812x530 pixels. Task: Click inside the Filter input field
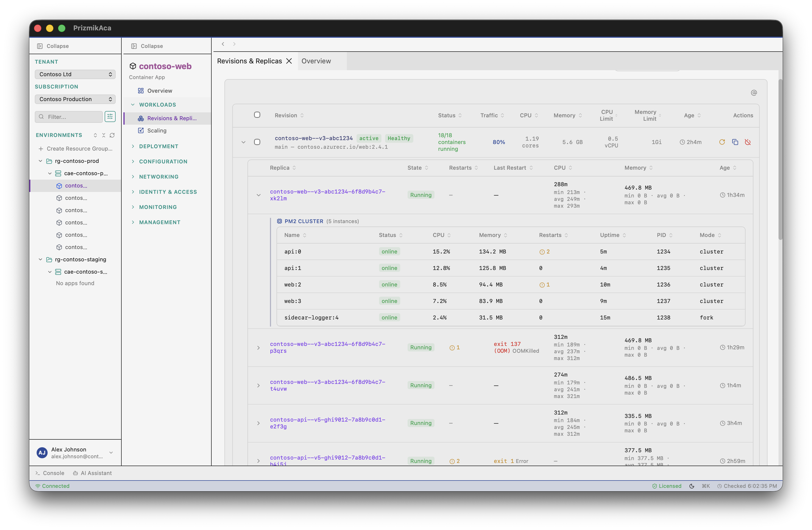68,117
